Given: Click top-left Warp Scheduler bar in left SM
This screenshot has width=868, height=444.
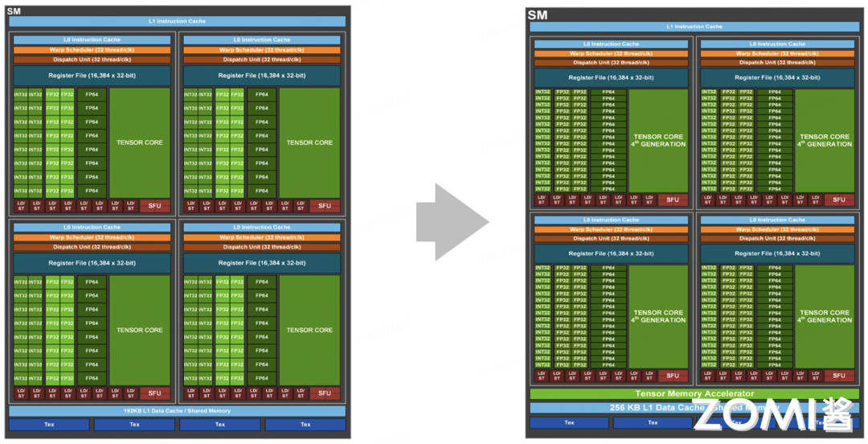Looking at the screenshot, I should click(x=92, y=50).
